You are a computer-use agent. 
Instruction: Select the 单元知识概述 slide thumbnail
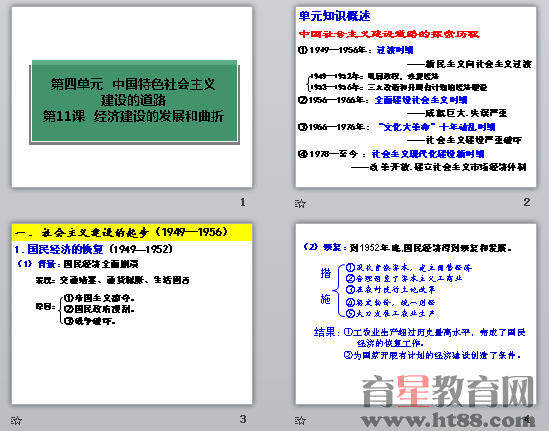pyautogui.click(x=416, y=97)
